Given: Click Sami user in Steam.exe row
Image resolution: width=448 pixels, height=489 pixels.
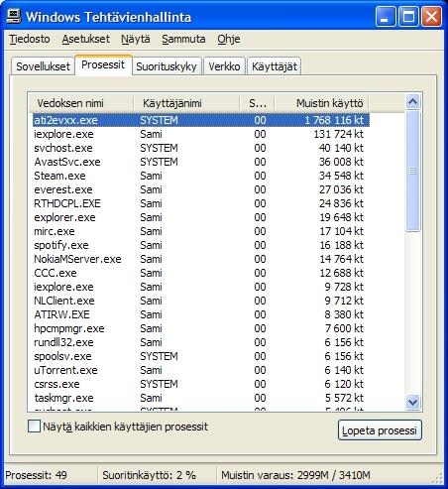Looking at the screenshot, I should point(151,176).
